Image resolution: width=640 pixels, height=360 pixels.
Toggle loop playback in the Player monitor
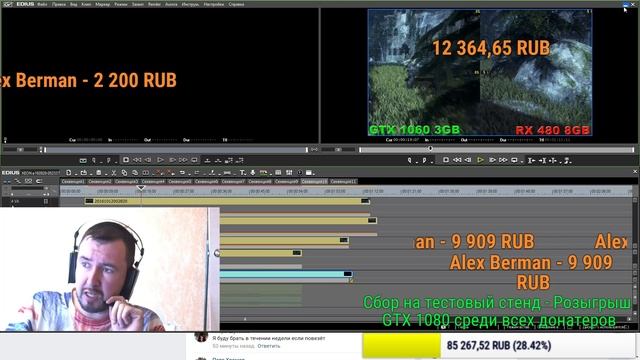(194, 160)
